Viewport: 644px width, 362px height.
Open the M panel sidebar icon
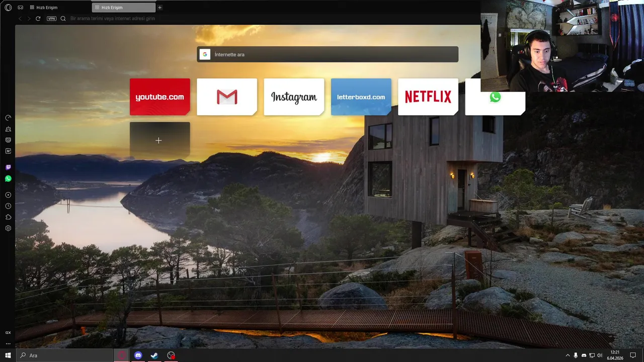pos(8,151)
